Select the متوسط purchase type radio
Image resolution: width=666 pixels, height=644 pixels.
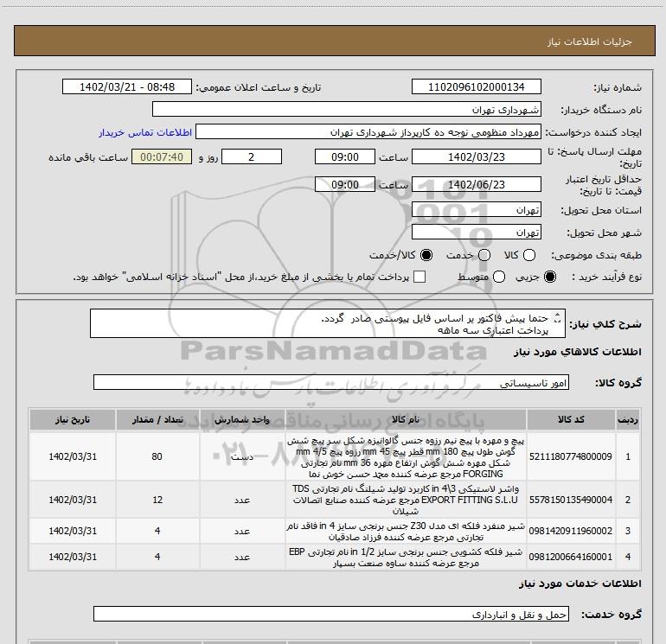point(499,277)
